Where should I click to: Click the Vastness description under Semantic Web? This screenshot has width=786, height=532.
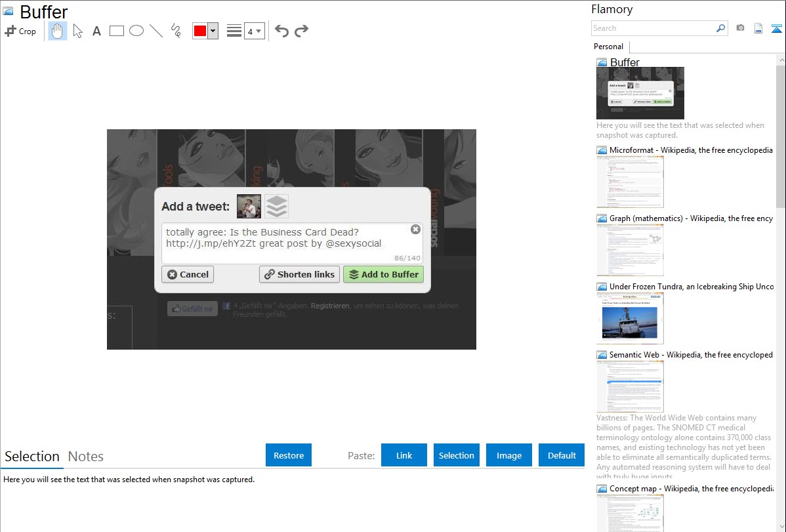(x=684, y=447)
